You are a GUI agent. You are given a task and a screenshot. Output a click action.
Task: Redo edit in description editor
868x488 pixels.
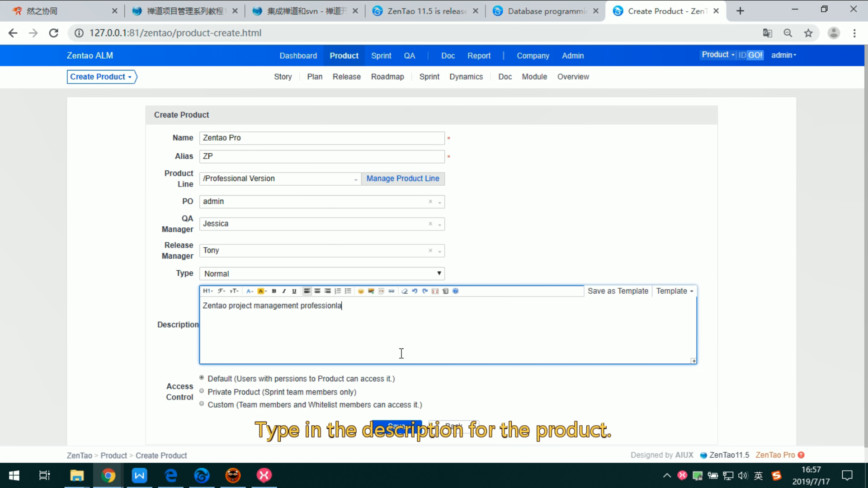pos(425,291)
